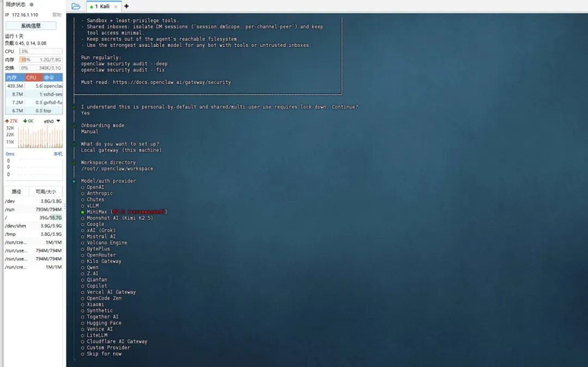588x367 pixels.
Task: Click the 交换 swap usage bar
Action: (x=41, y=68)
